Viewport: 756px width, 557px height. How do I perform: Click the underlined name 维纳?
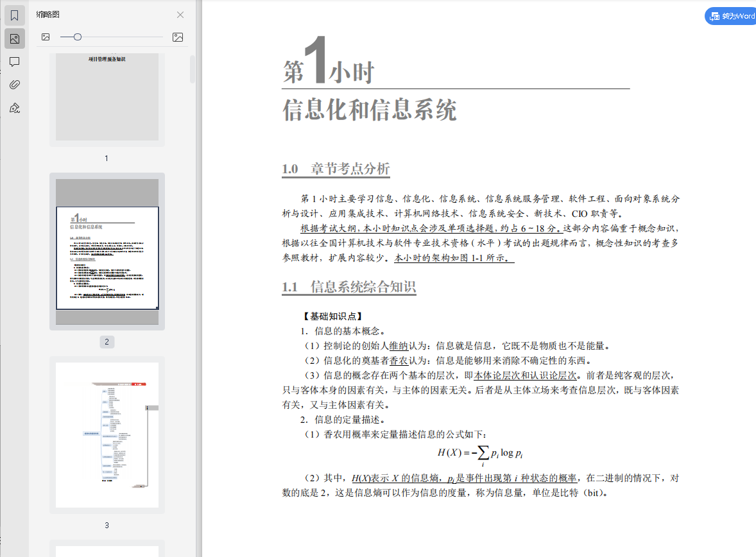point(399,346)
